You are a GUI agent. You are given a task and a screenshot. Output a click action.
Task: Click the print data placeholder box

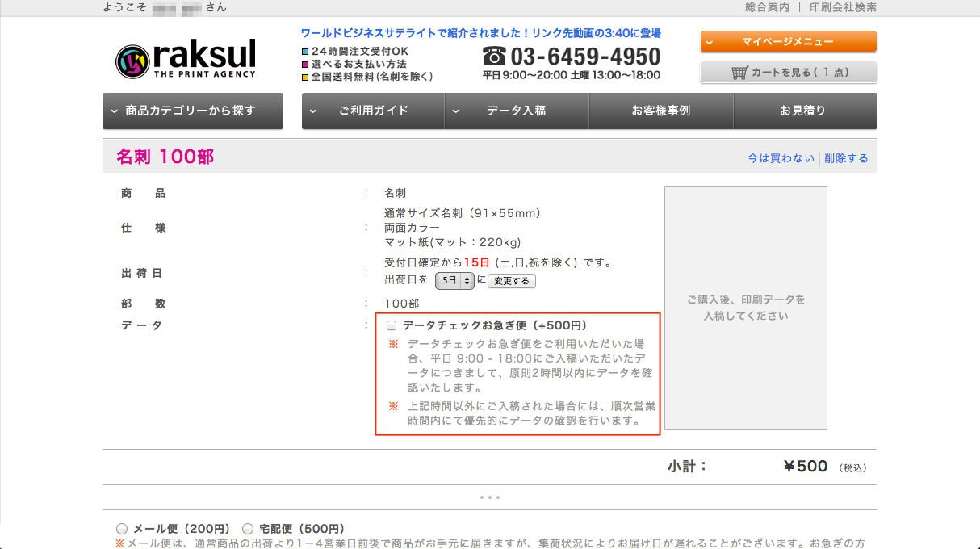(x=746, y=308)
